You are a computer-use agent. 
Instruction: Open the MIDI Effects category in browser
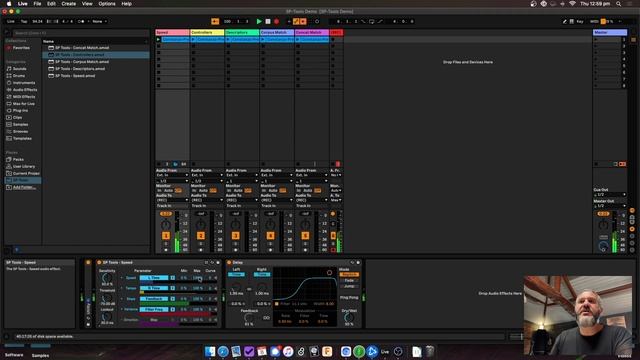24,97
